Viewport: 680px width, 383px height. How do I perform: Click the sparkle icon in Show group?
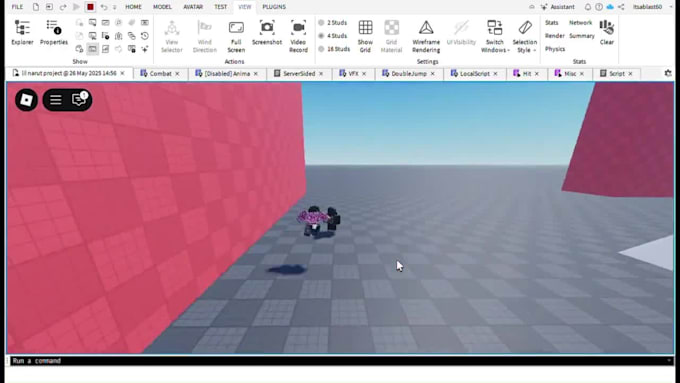145,49
